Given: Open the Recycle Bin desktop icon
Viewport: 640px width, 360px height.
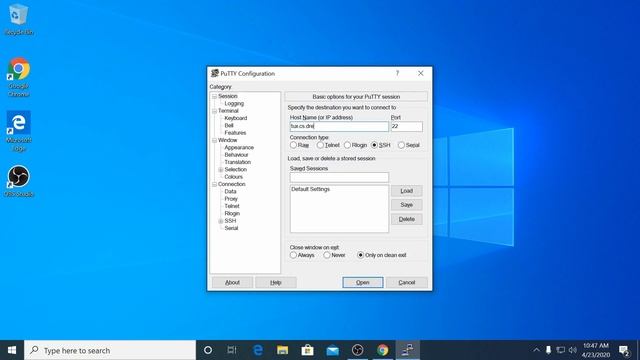Looking at the screenshot, I should point(18,19).
